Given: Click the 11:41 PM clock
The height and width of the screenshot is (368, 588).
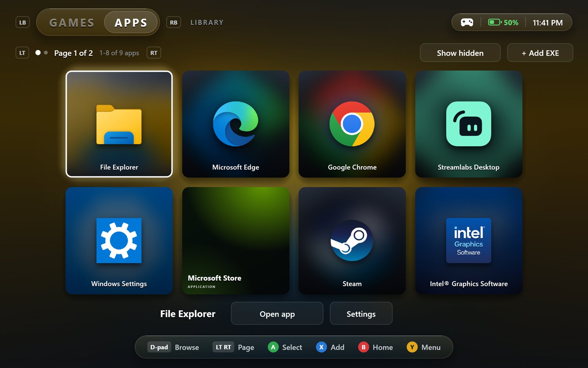Looking at the screenshot, I should [x=548, y=22].
